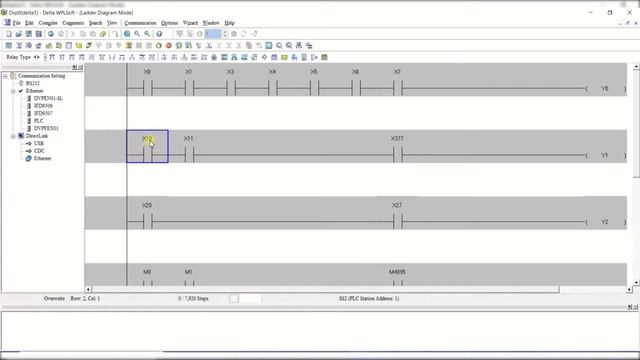Click the DirectLink monitor icon

click(x=21, y=136)
